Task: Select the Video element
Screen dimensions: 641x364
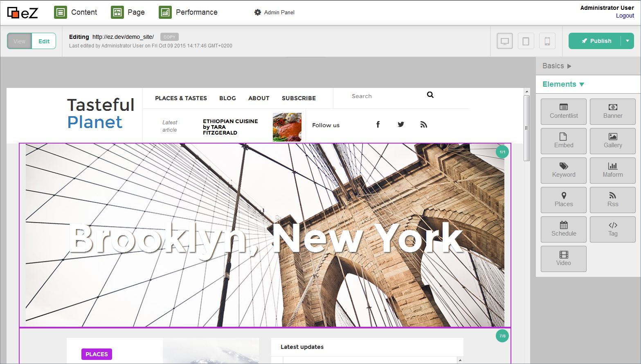Action: [x=564, y=259]
